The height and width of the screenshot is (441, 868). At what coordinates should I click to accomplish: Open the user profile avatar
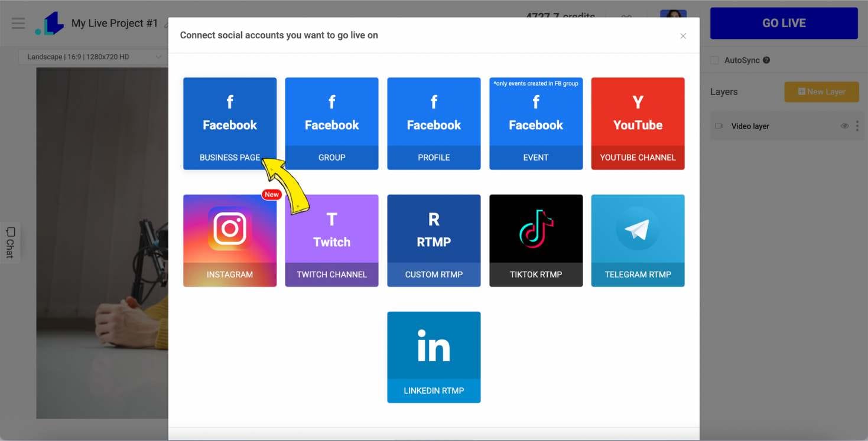click(673, 14)
